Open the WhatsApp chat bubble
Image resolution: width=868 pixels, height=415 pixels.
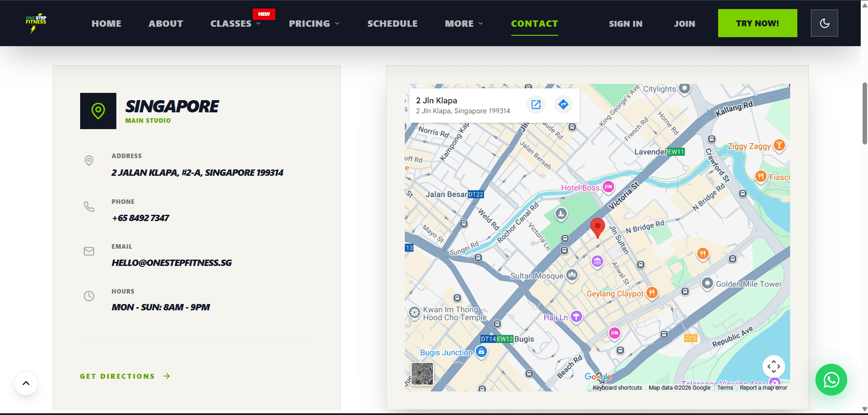click(x=831, y=380)
